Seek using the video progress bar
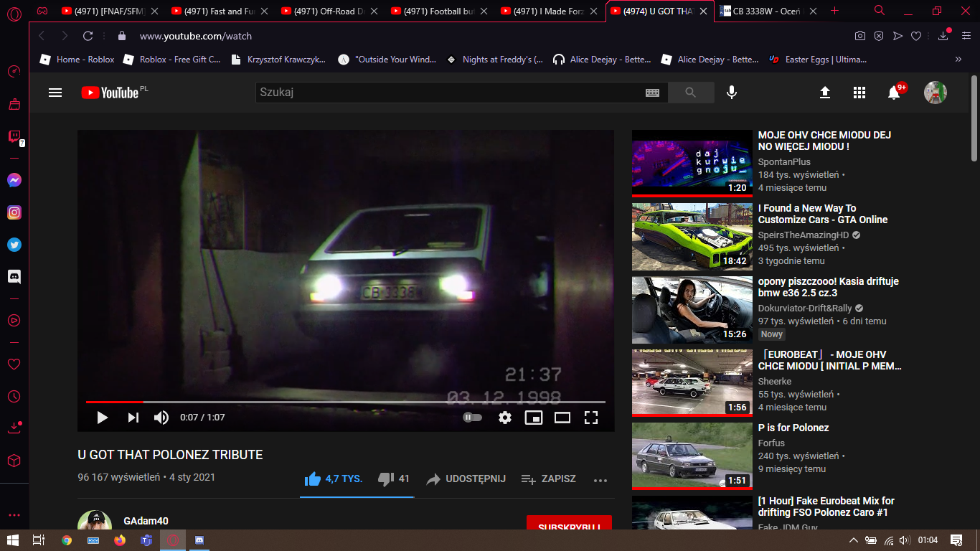The image size is (980, 551). pyautogui.click(x=346, y=402)
